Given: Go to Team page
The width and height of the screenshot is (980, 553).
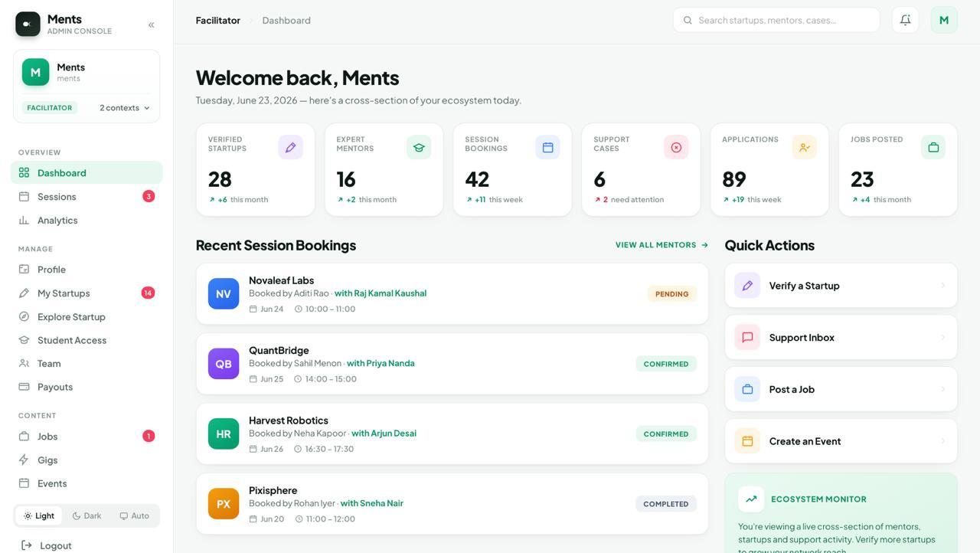Looking at the screenshot, I should [87, 363].
